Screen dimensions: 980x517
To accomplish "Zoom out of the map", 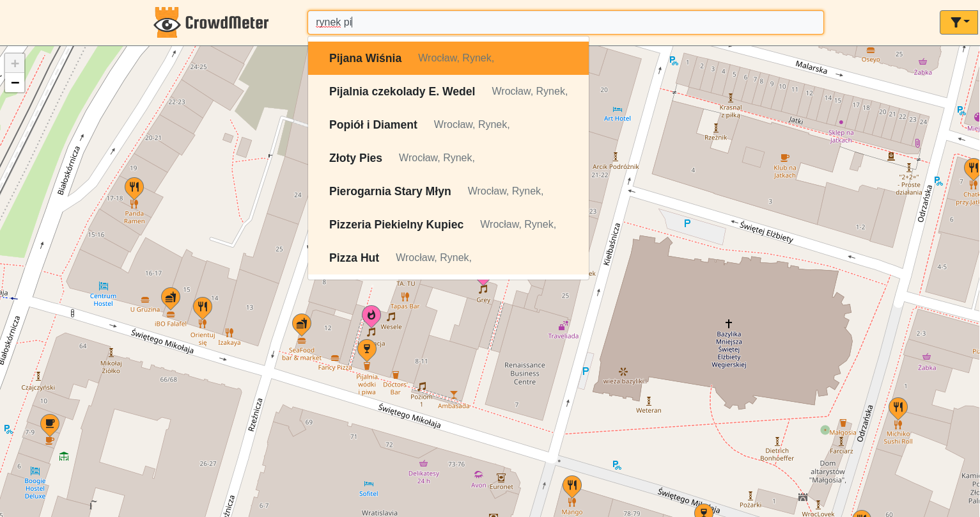I will (x=15, y=83).
